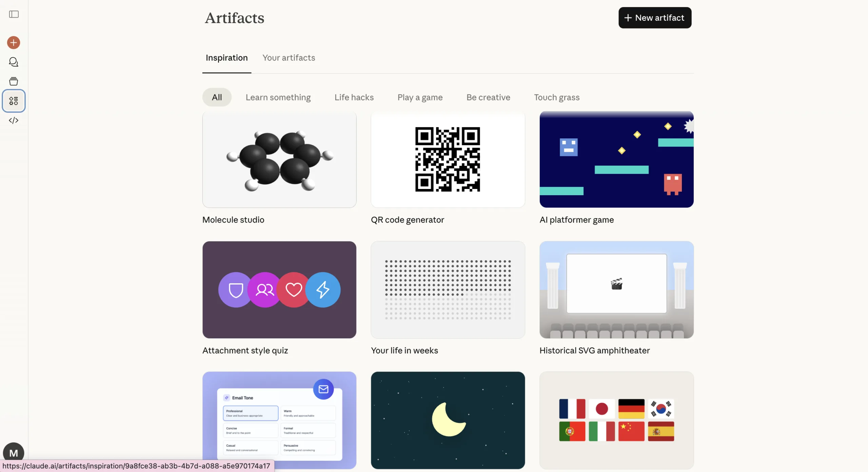Start a new chat with plus icon

coord(14,43)
